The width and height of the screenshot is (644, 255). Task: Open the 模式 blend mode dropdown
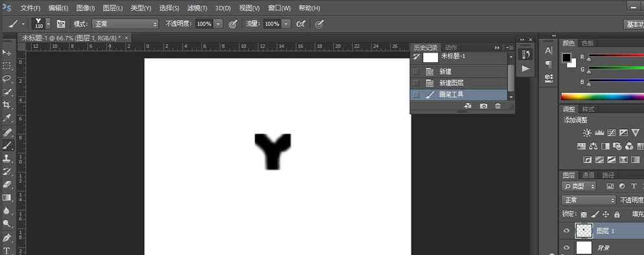point(125,24)
